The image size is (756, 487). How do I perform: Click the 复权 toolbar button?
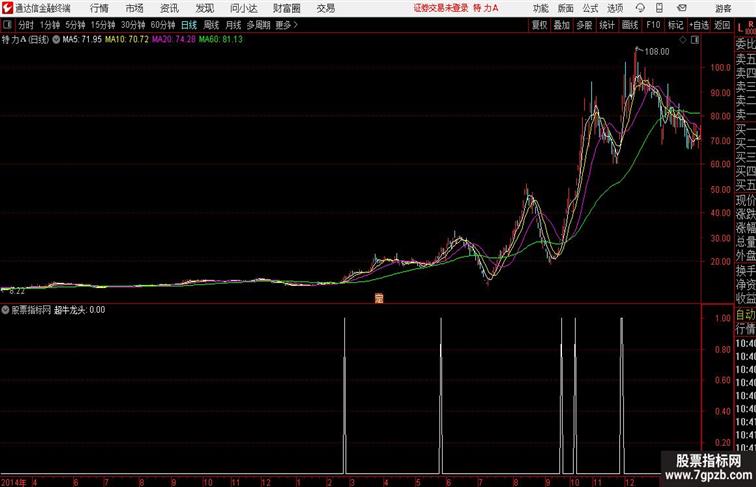(x=540, y=25)
